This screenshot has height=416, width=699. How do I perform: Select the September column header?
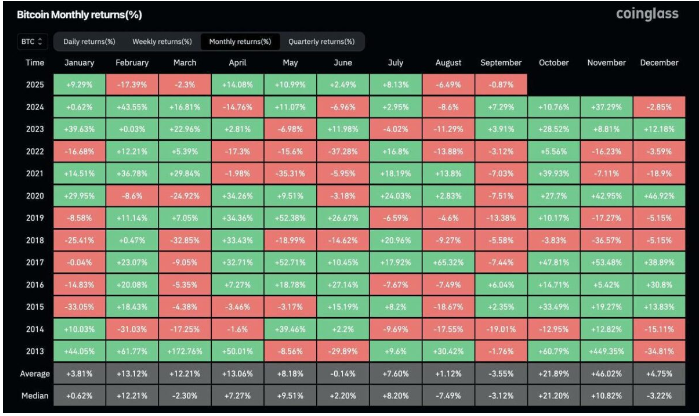[502, 62]
